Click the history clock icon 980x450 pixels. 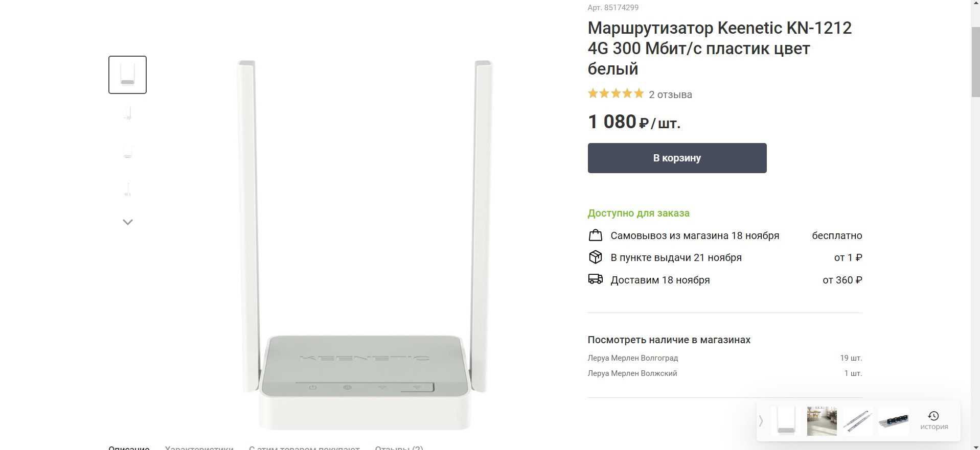pyautogui.click(x=933, y=416)
